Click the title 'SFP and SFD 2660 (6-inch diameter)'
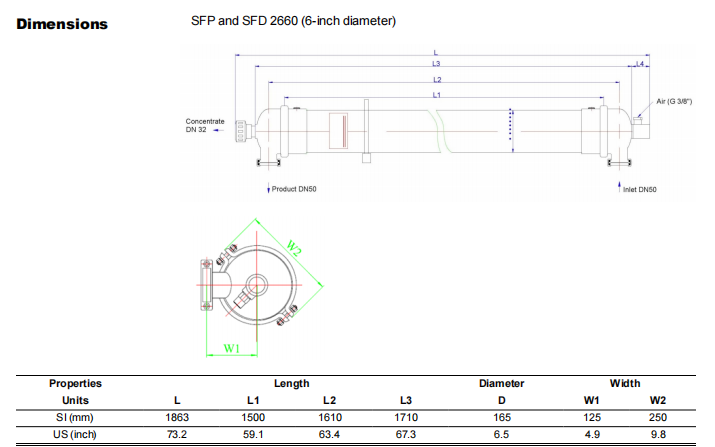The height and width of the screenshot is (447, 715). [x=293, y=21]
